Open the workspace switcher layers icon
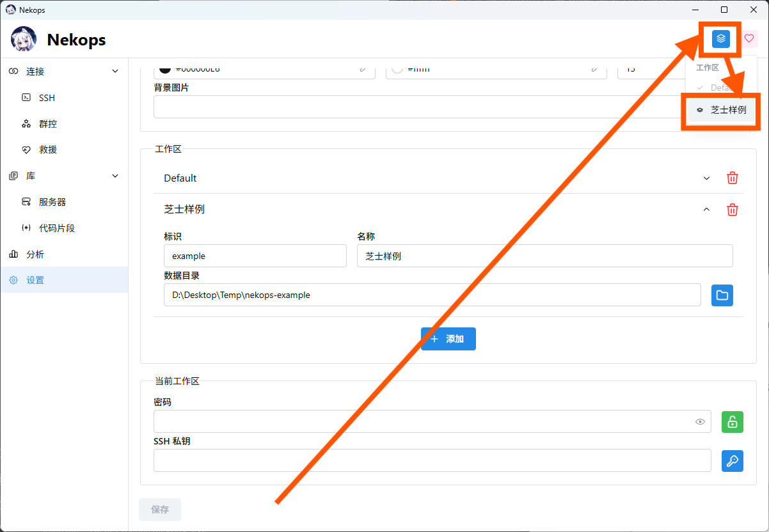The height and width of the screenshot is (532, 769). pyautogui.click(x=721, y=39)
